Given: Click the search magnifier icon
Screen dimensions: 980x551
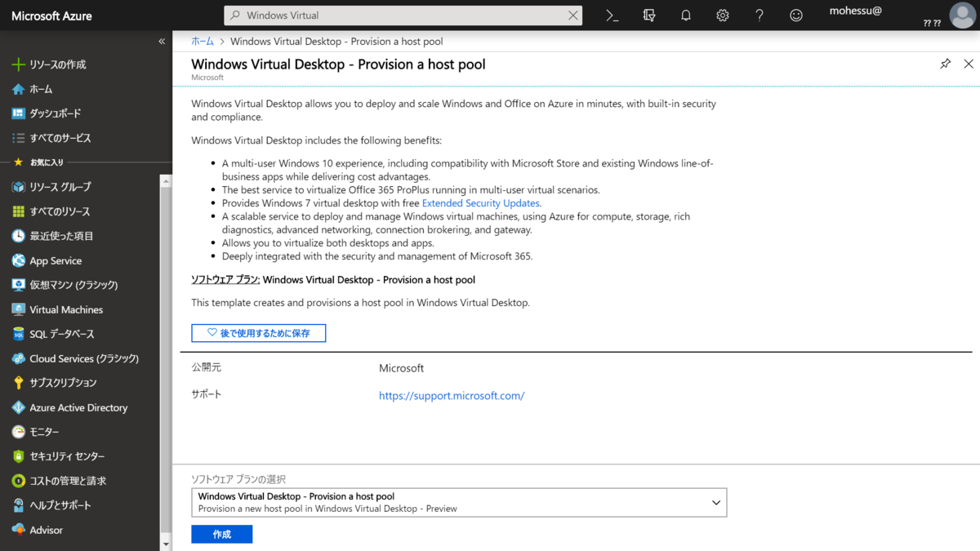Looking at the screenshot, I should (x=235, y=15).
